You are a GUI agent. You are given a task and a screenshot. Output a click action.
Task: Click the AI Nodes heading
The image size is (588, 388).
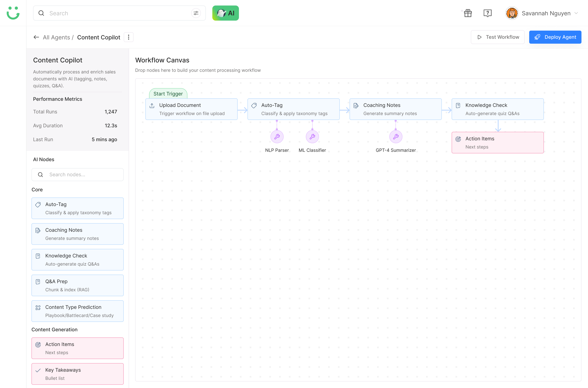43,159
